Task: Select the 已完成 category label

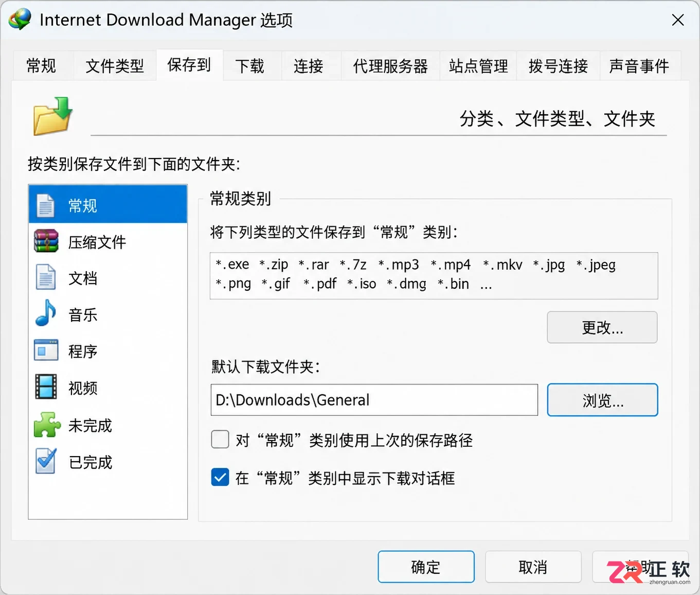Action: pos(90,462)
